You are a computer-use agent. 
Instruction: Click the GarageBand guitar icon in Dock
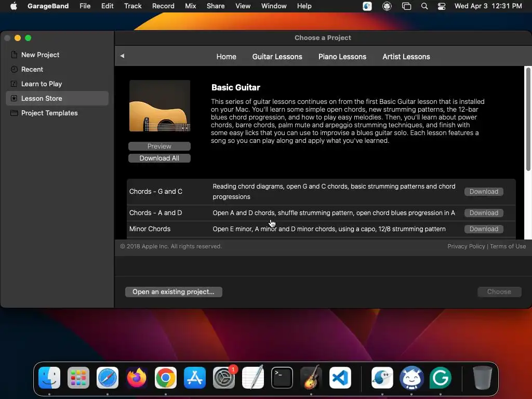coord(311,377)
